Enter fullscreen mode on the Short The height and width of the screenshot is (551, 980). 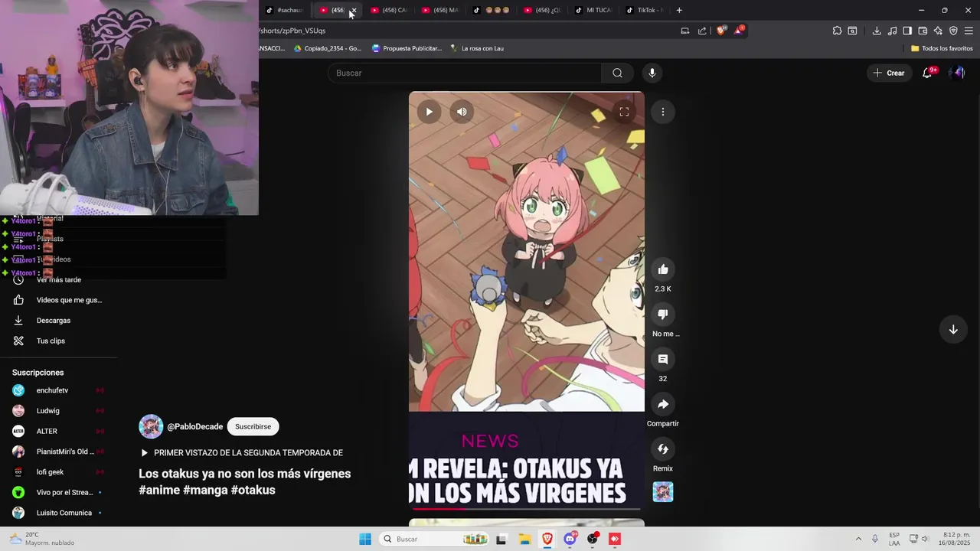point(624,112)
